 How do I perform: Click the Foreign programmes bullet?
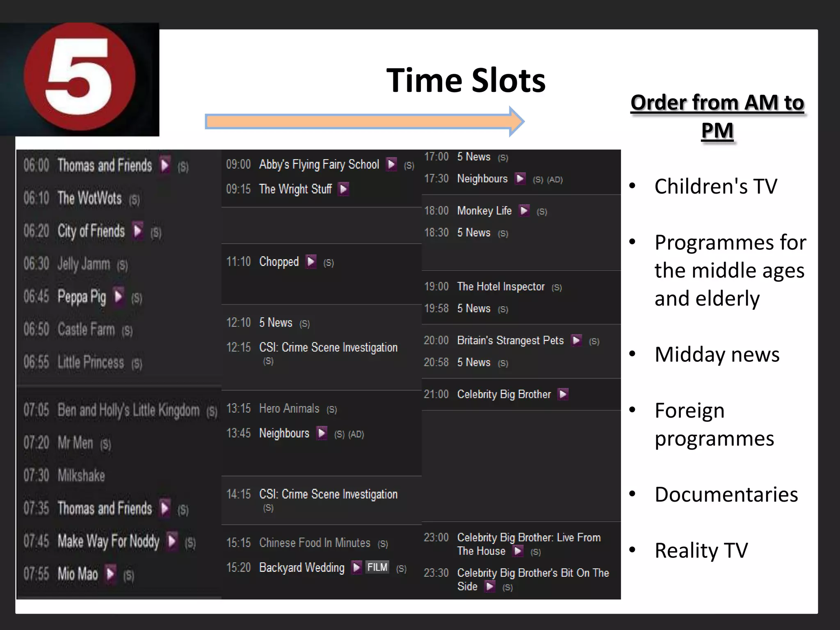pos(714,425)
